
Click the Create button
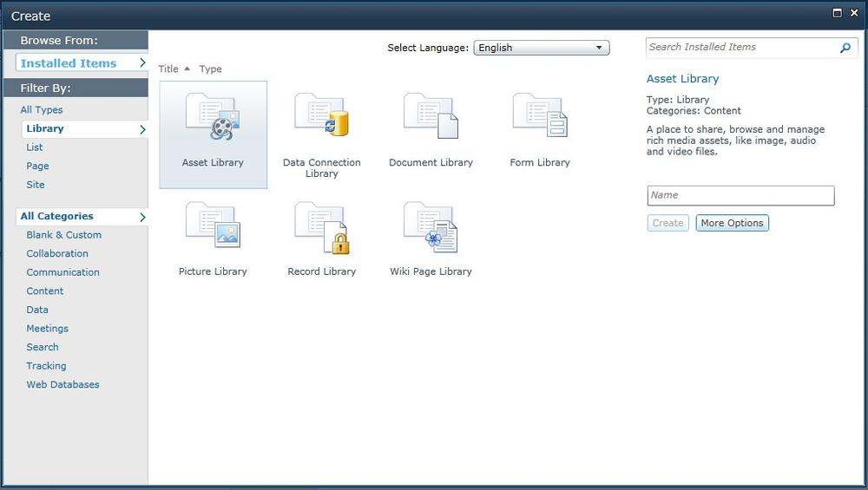(x=667, y=223)
